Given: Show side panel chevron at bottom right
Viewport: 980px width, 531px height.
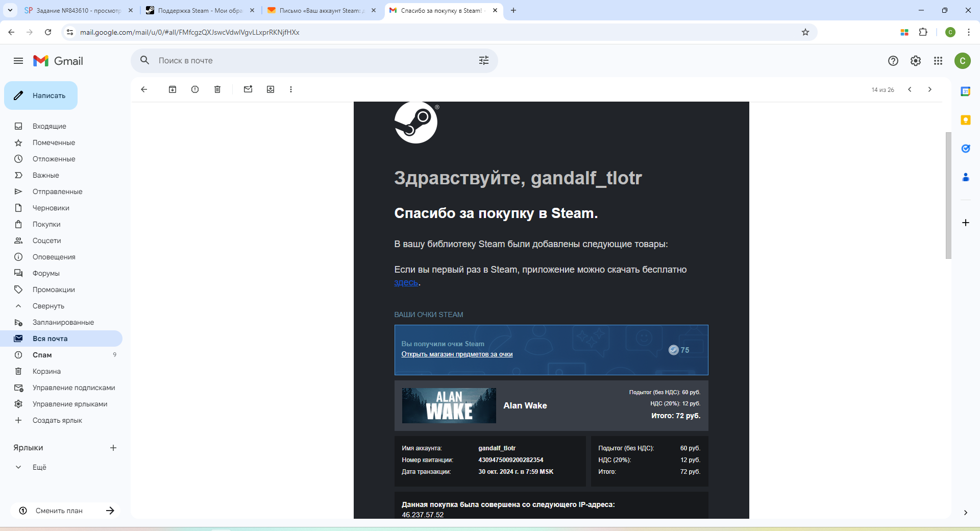Looking at the screenshot, I should click(966, 513).
